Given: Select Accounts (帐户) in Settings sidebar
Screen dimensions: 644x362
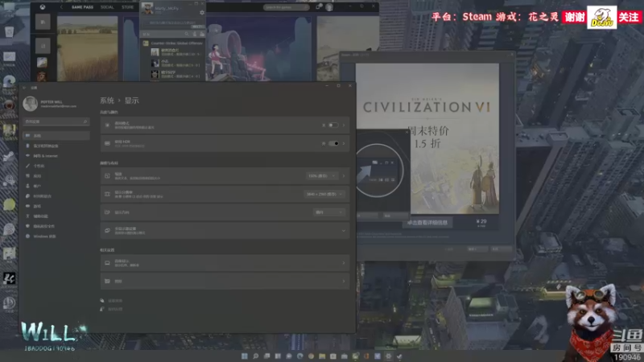Looking at the screenshot, I should 56,186.
